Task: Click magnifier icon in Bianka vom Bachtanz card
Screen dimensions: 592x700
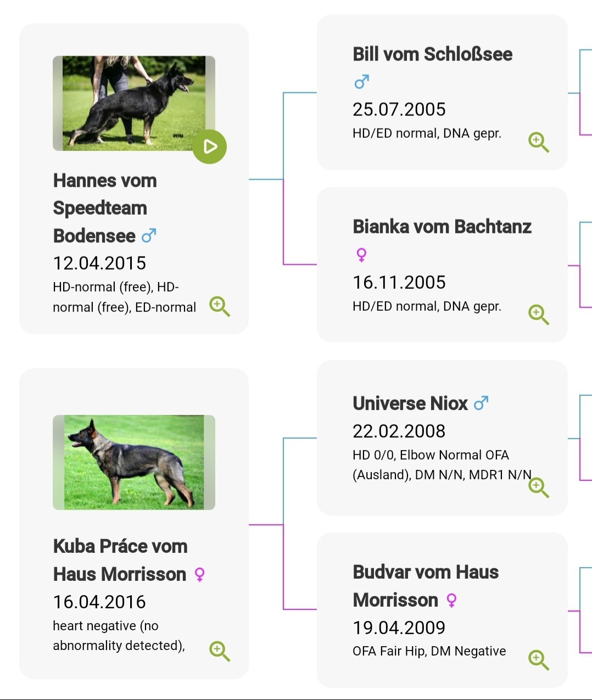Action: [x=538, y=314]
